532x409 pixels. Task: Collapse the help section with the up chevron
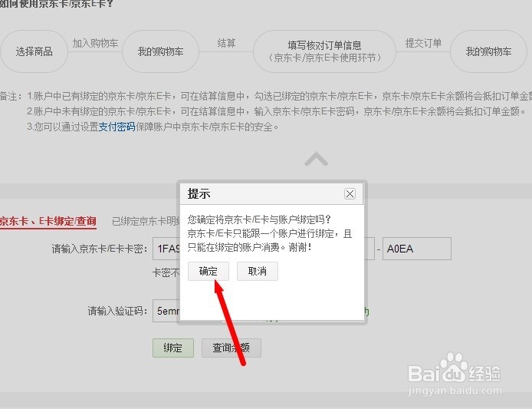(x=317, y=159)
